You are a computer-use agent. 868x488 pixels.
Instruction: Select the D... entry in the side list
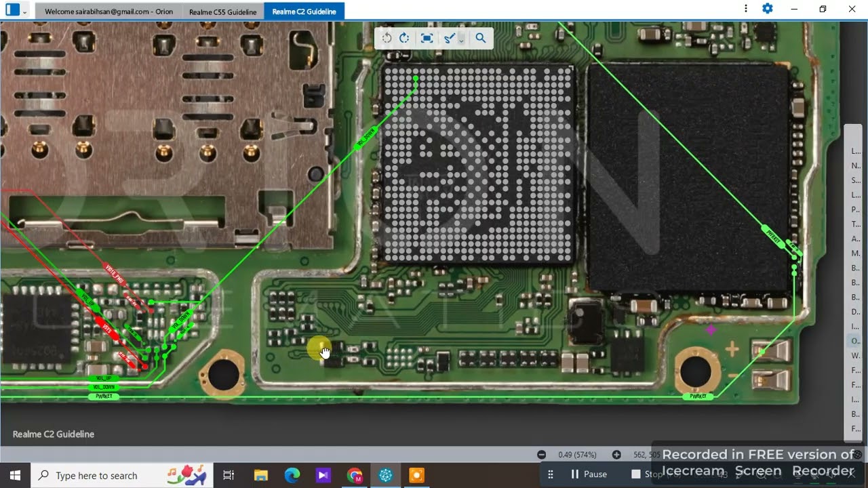click(855, 312)
